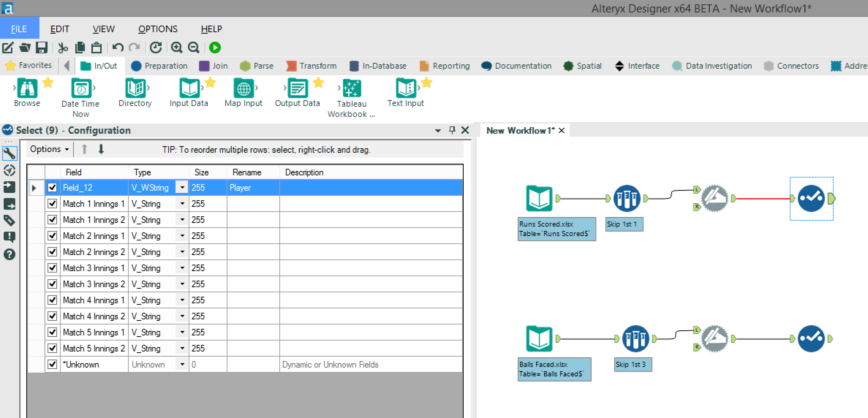Image resolution: width=868 pixels, height=418 pixels.
Task: Click the selected Select node on top row
Action: (811, 198)
